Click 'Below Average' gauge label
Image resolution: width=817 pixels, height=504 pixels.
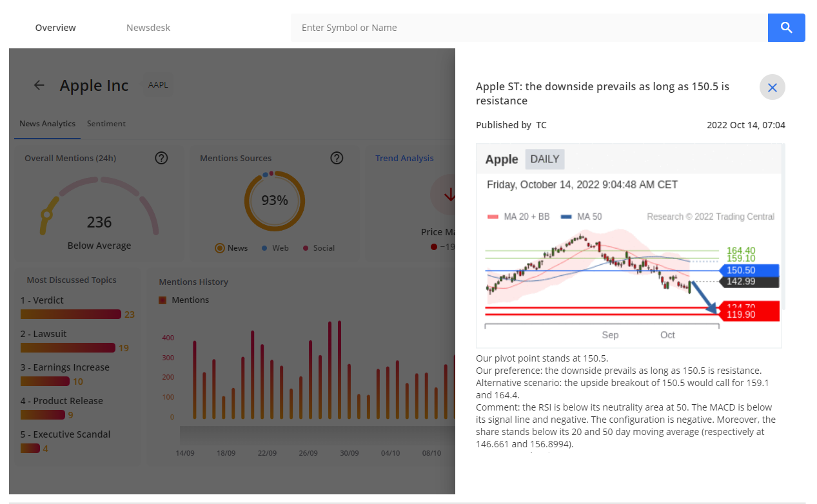(99, 246)
